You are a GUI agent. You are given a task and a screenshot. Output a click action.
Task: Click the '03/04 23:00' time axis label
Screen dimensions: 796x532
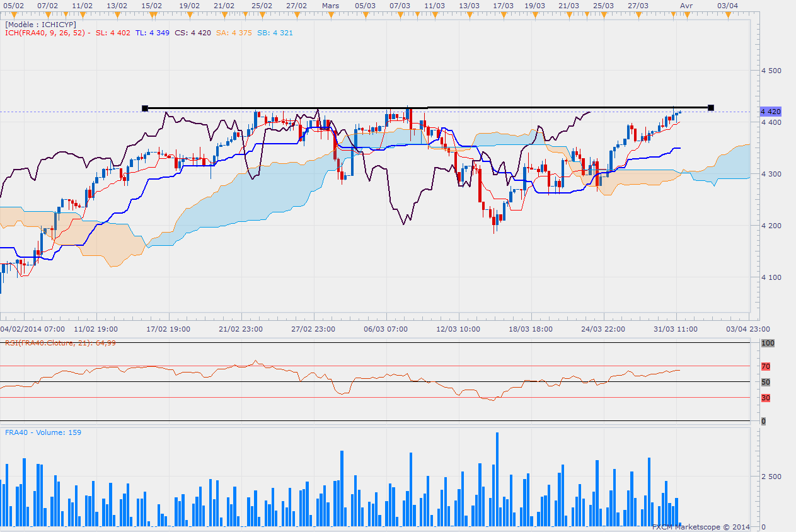748,329
